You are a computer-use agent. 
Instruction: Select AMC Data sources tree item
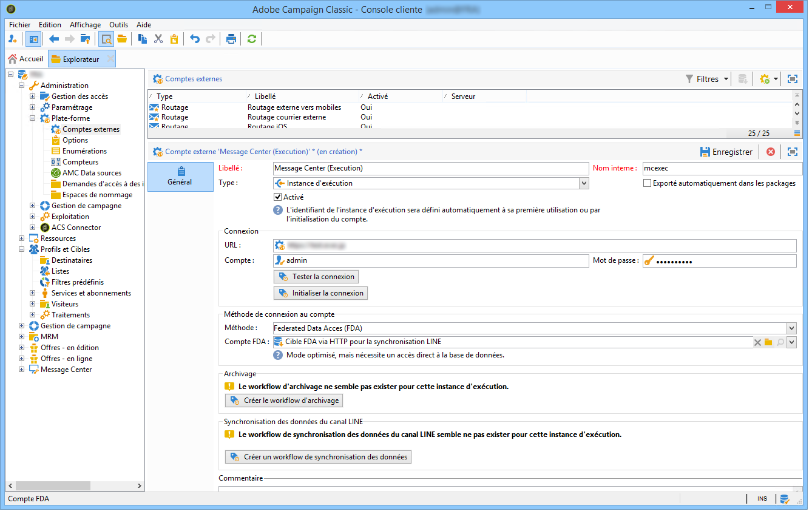tap(92, 173)
